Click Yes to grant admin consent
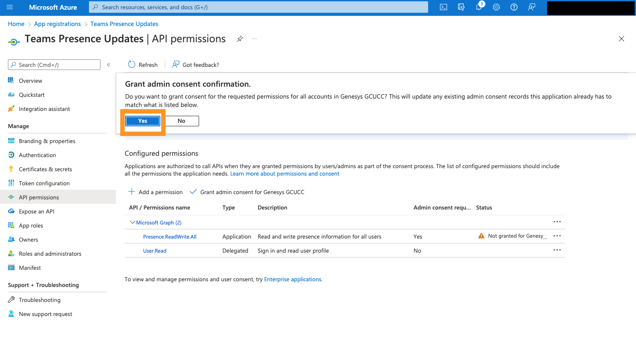636x364 pixels. 142,121
